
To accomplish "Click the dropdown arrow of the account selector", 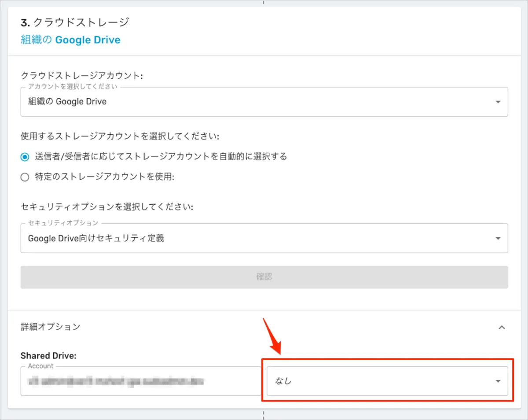I will coord(498,102).
